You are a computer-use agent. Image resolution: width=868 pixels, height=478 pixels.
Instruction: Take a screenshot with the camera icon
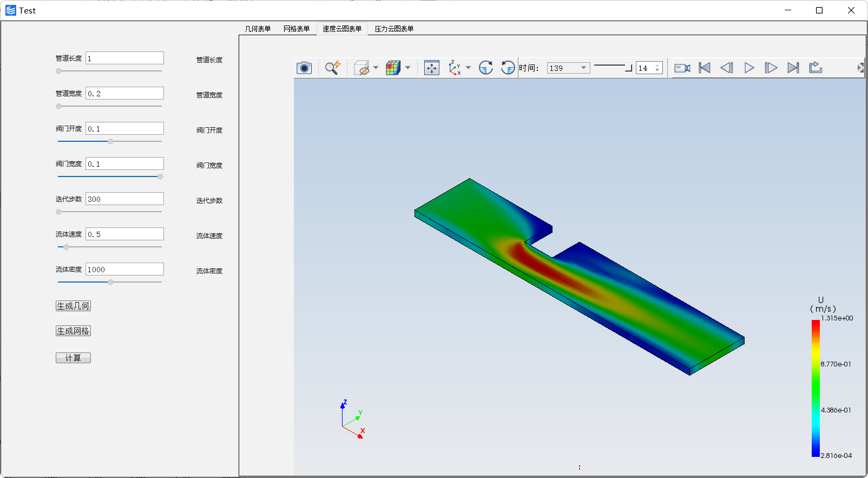coord(304,68)
